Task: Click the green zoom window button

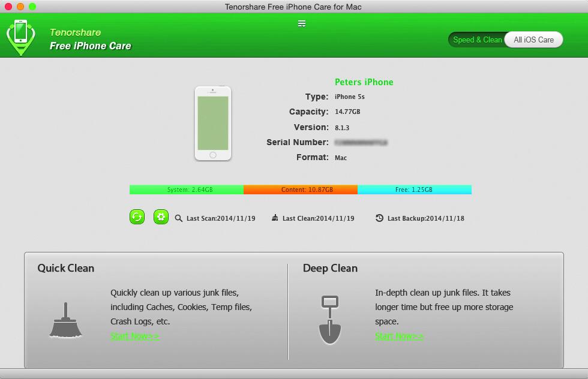Action: pos(32,7)
